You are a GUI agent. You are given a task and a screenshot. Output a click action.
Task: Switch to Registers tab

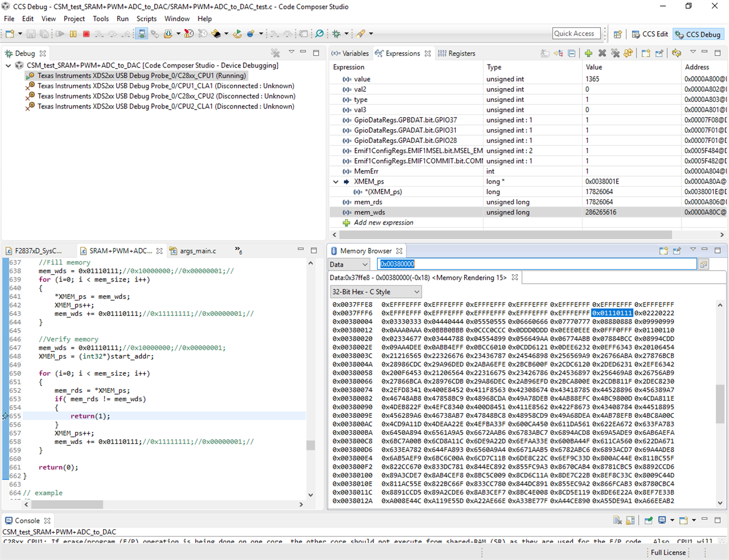456,53
